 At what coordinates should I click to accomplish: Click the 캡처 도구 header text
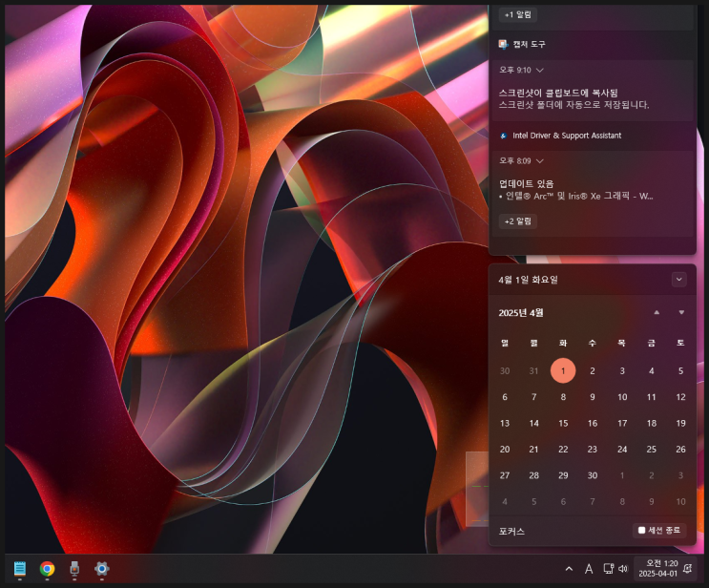(529, 44)
